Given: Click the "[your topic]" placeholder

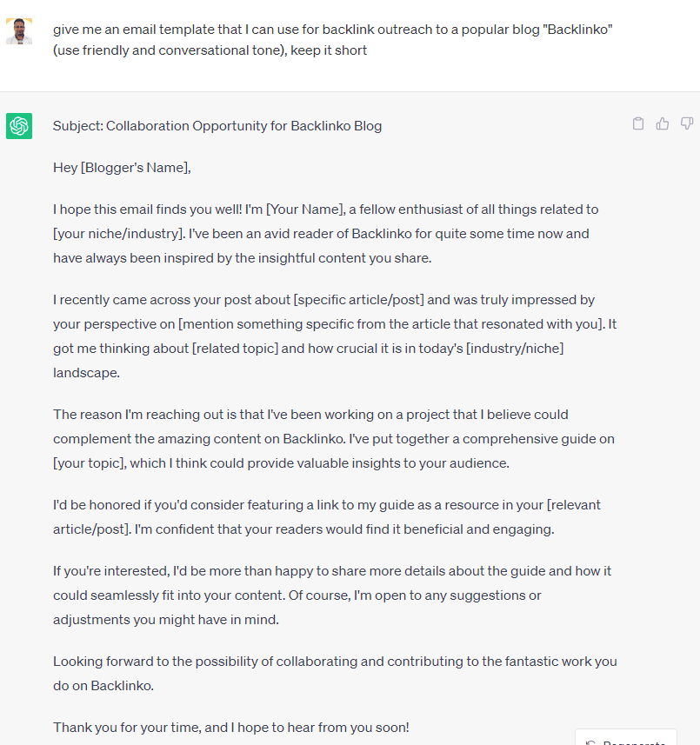Looking at the screenshot, I should 89,463.
